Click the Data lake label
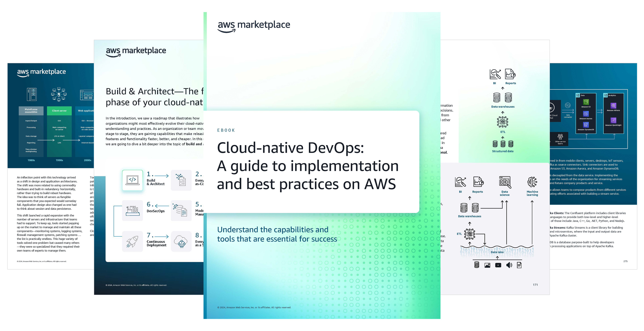 coord(497,252)
